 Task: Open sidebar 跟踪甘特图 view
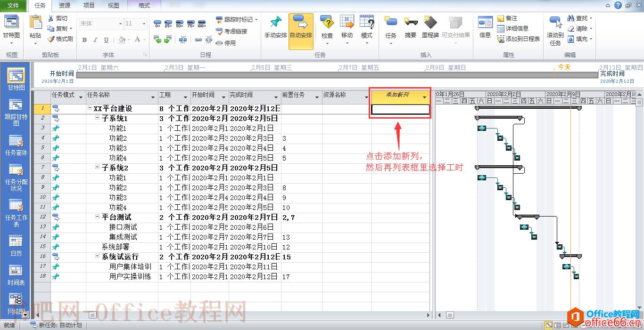coord(16,113)
